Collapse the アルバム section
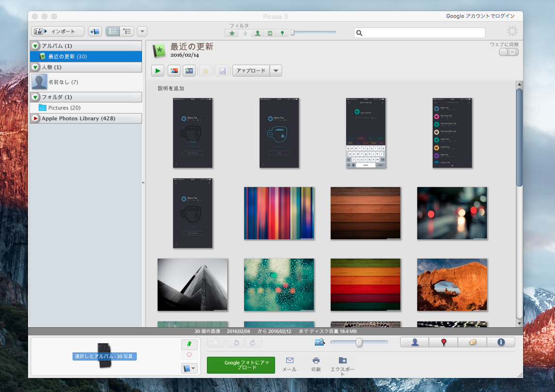This screenshot has height=392, width=555. (x=35, y=46)
